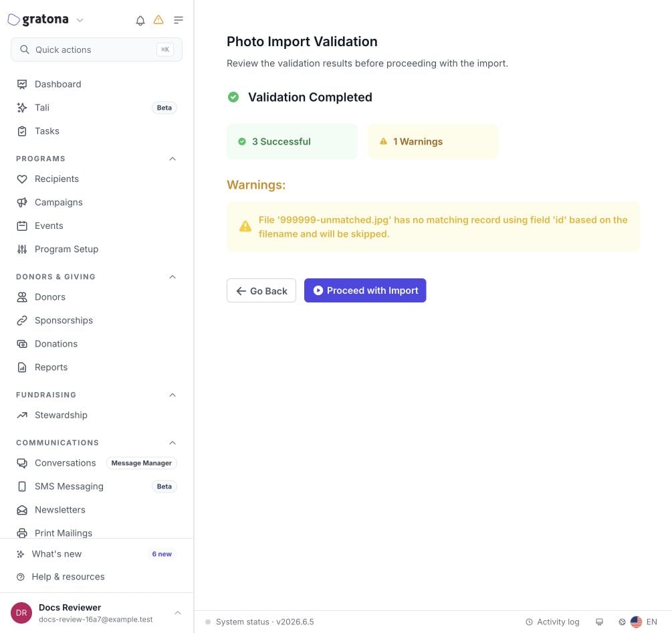Open System status in the footer
The width and height of the screenshot is (672, 633).
(259, 622)
